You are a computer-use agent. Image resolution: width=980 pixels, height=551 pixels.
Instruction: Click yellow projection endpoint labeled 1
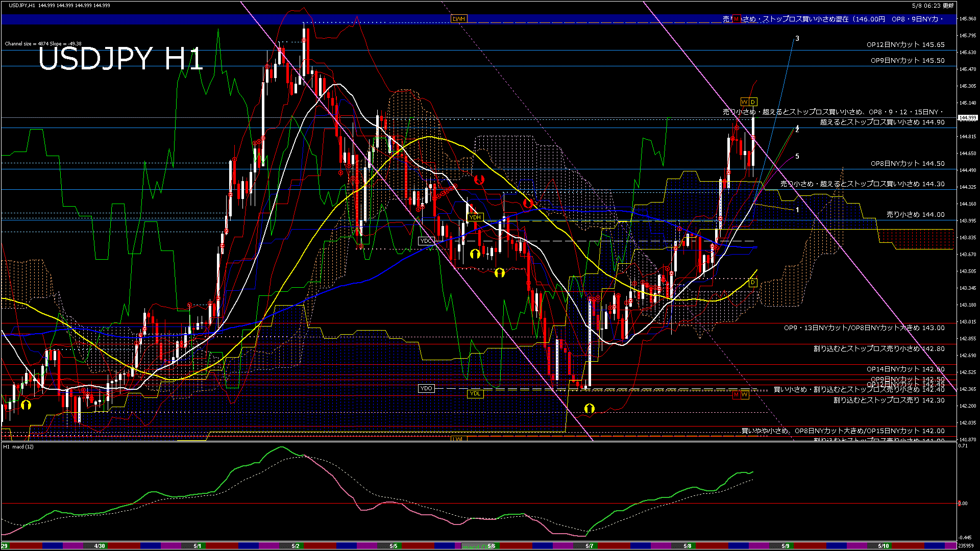coord(795,210)
